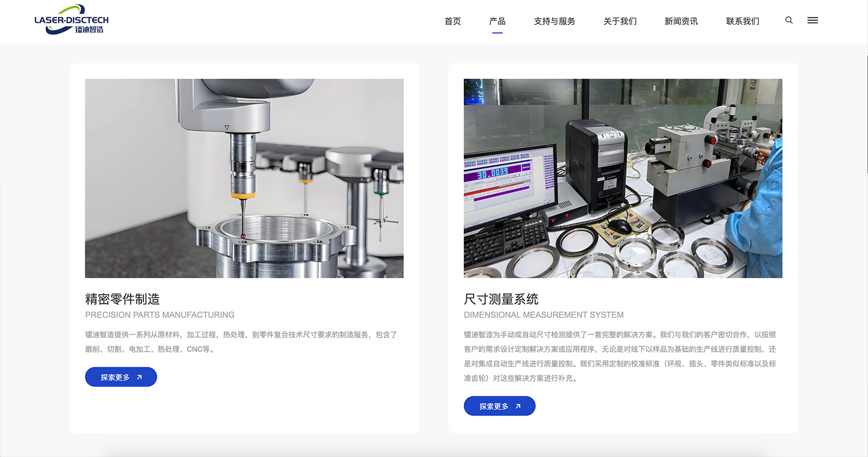Click the 镭迪智造提供一系列 description paragraph

click(x=241, y=342)
